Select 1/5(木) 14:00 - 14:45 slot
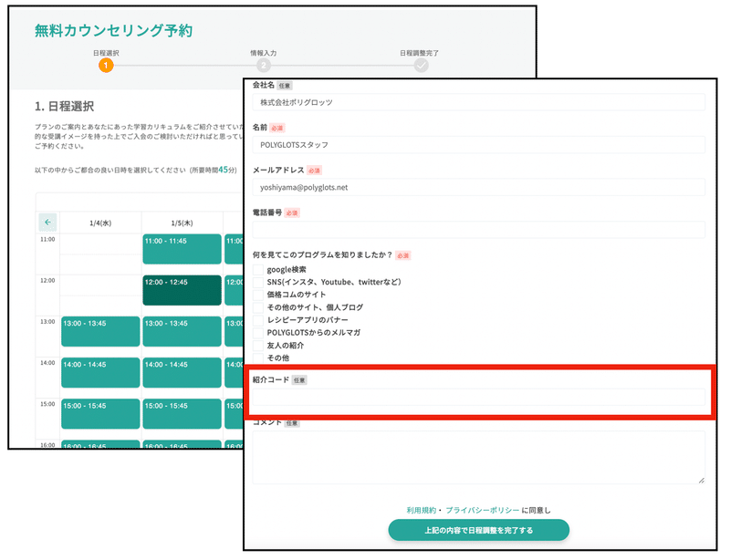This screenshot has width=730, height=560. coord(182,372)
